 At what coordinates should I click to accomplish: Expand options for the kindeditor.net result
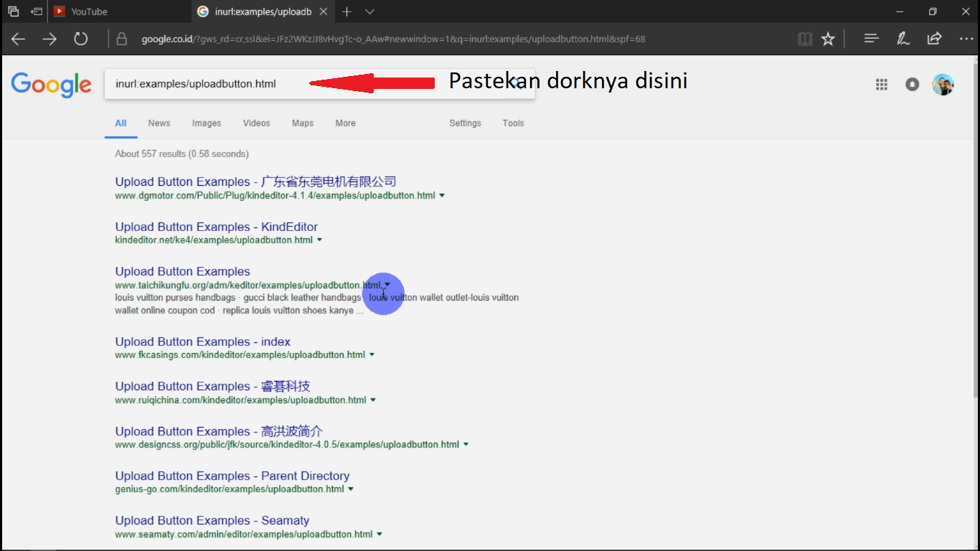coord(319,240)
